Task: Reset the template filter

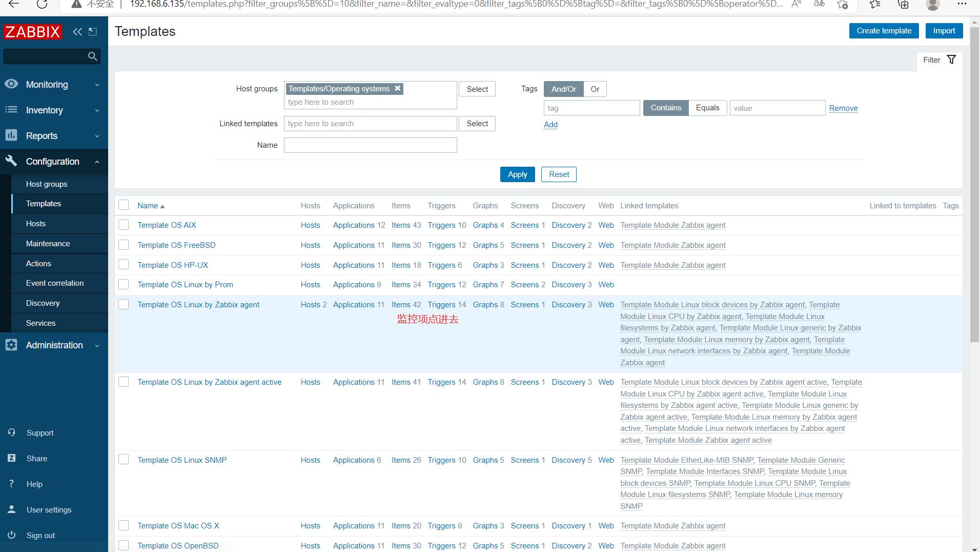Action: pos(559,174)
